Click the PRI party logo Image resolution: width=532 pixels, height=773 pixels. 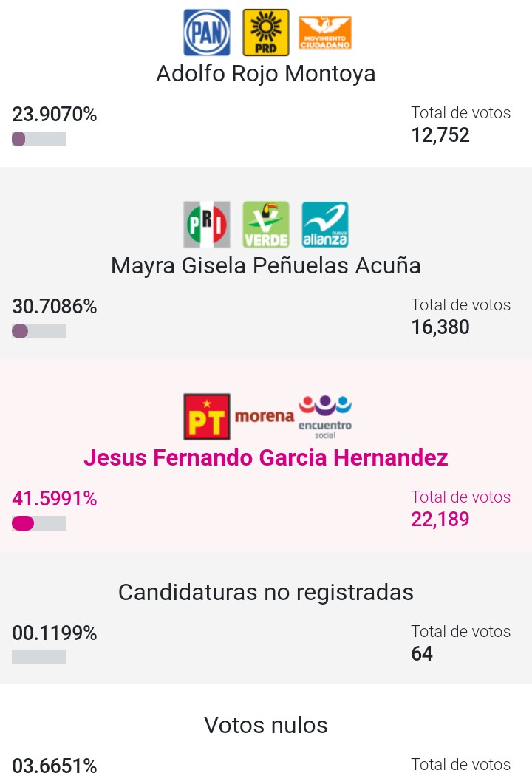coord(206,225)
